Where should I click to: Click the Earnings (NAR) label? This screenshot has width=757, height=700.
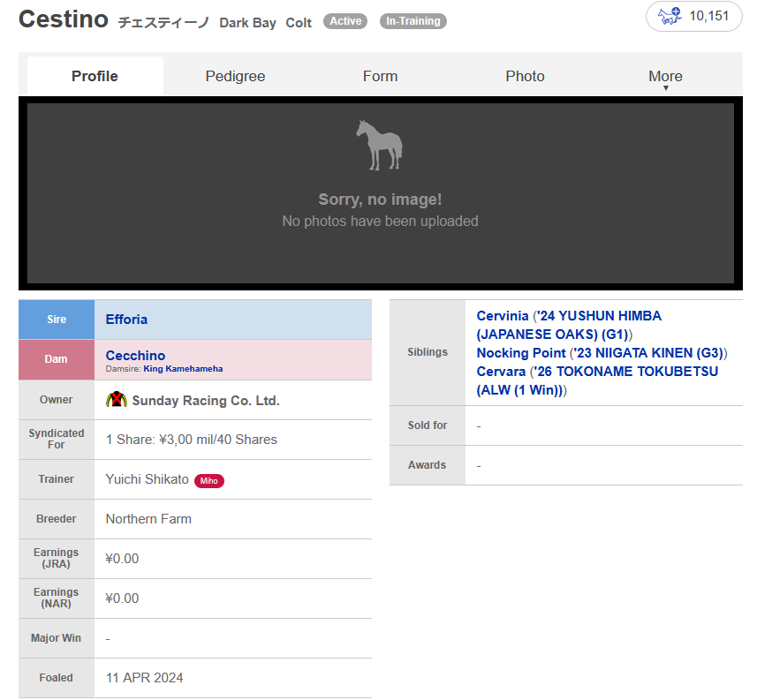click(x=56, y=598)
